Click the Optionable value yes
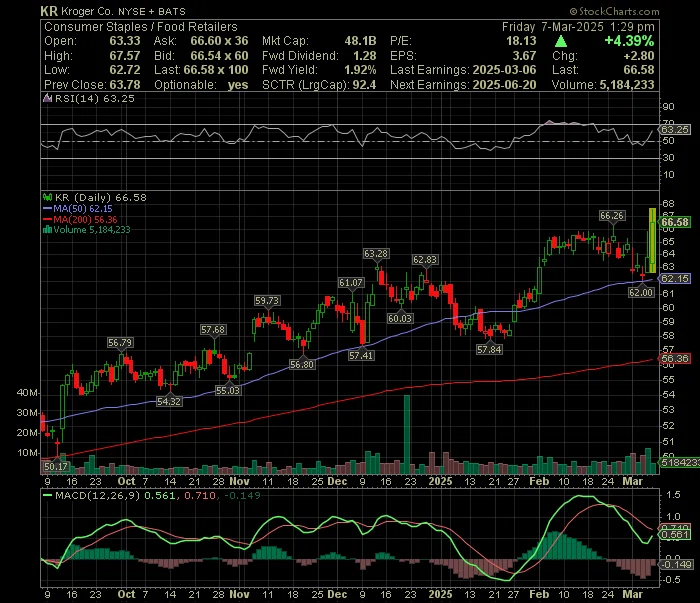700x603 pixels. 238,85
